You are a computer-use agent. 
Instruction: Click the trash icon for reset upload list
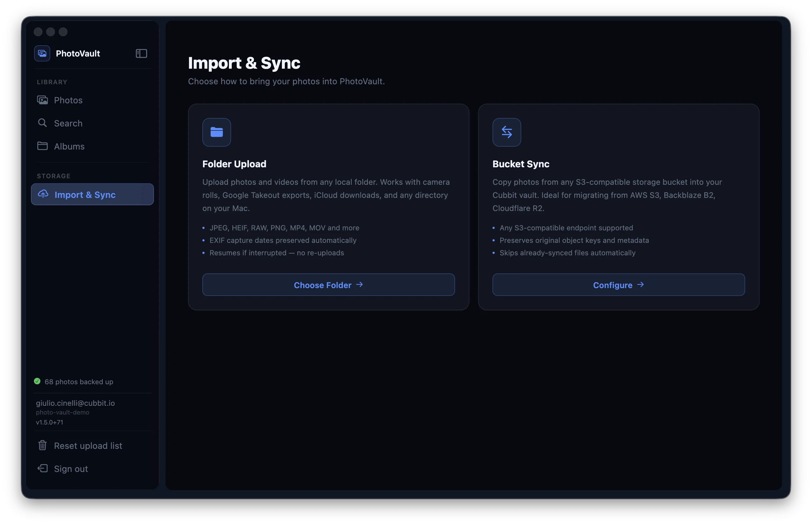tap(42, 445)
